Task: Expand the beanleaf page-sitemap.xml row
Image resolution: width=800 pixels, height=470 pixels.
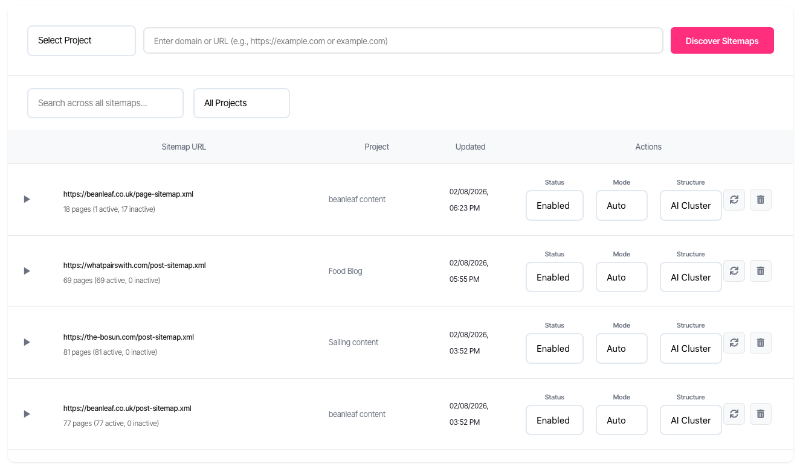Action: pyautogui.click(x=27, y=200)
